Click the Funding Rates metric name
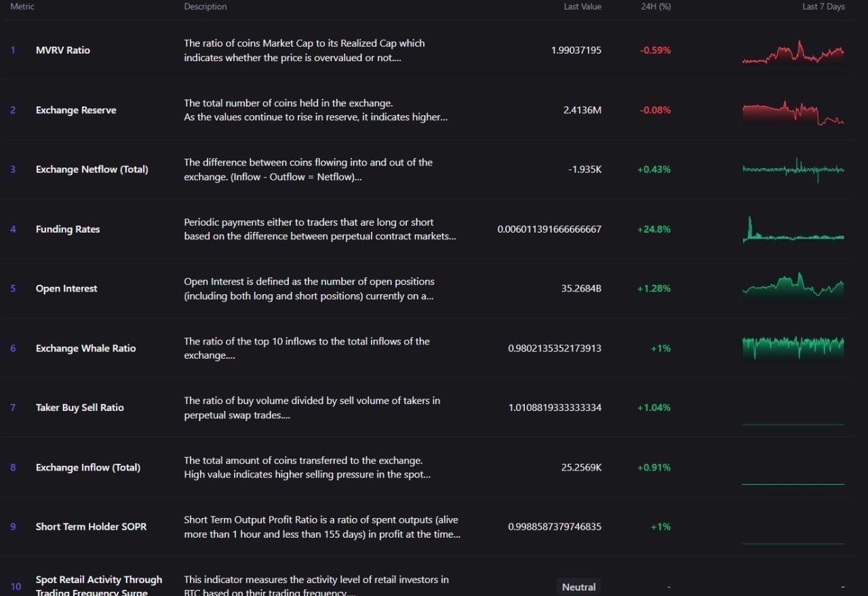868x596 pixels. (x=68, y=229)
